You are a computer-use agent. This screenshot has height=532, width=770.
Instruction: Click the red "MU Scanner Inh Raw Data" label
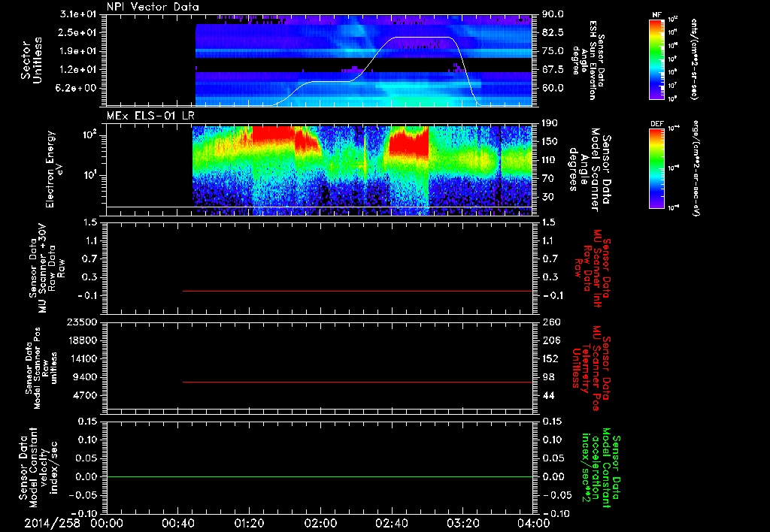click(x=593, y=268)
